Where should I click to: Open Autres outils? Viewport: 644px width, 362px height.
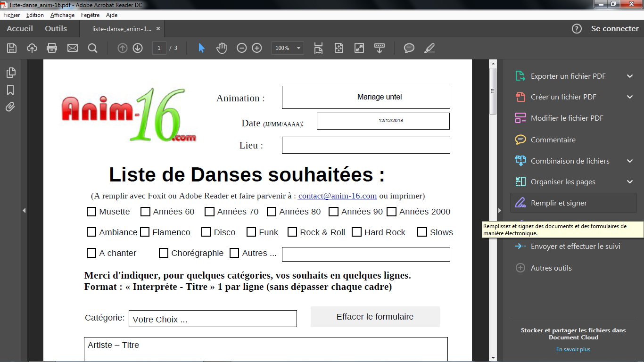(551, 268)
